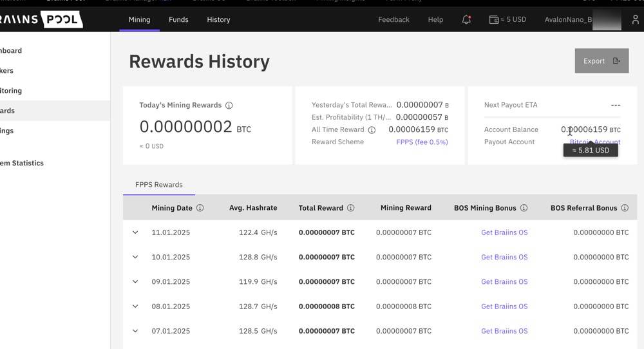Click Get Braiins OS link for 07.01.2025
Screen dimensions: 644x349
pyautogui.click(x=504, y=331)
